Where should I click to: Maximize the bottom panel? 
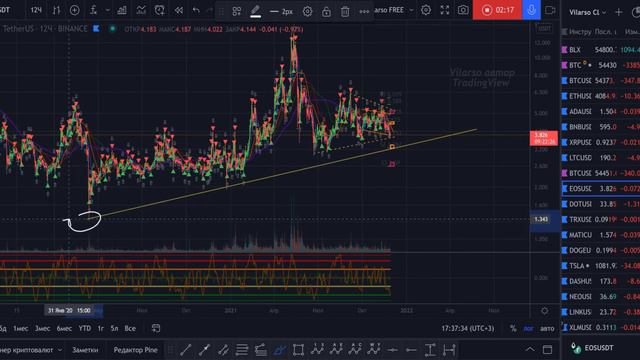point(547,349)
